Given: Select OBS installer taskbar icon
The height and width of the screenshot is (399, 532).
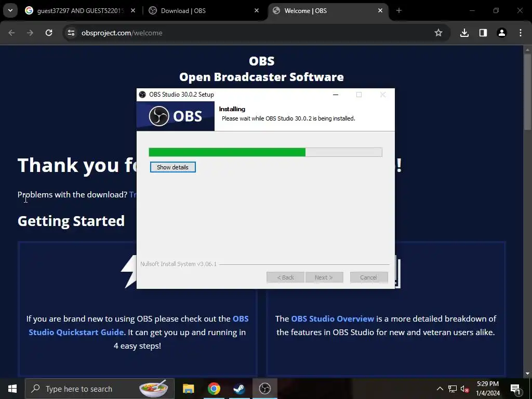Looking at the screenshot, I should (264, 389).
